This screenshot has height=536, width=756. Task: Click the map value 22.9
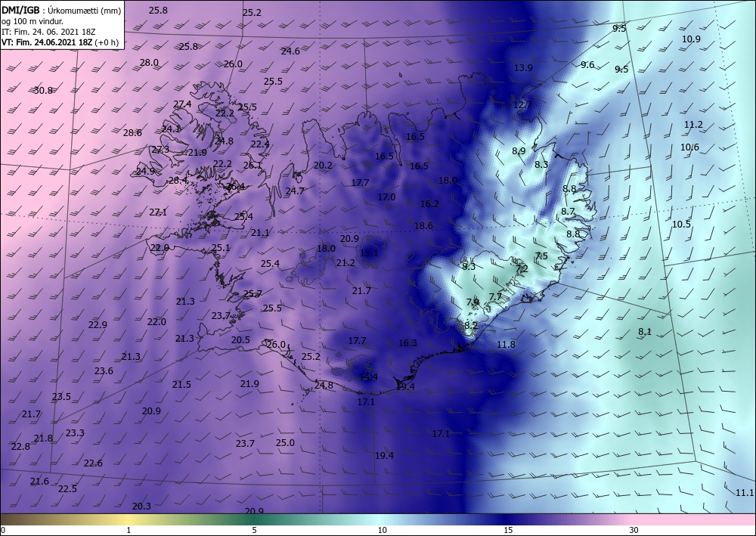98,325
